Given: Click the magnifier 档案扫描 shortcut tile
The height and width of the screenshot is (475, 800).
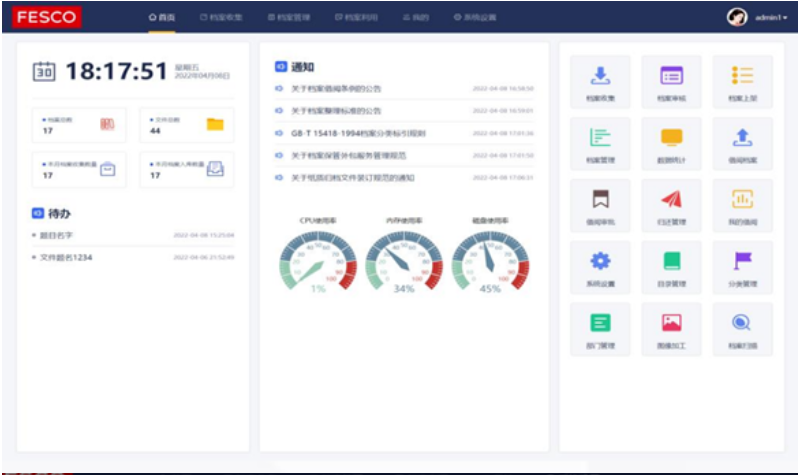Looking at the screenshot, I should [742, 329].
